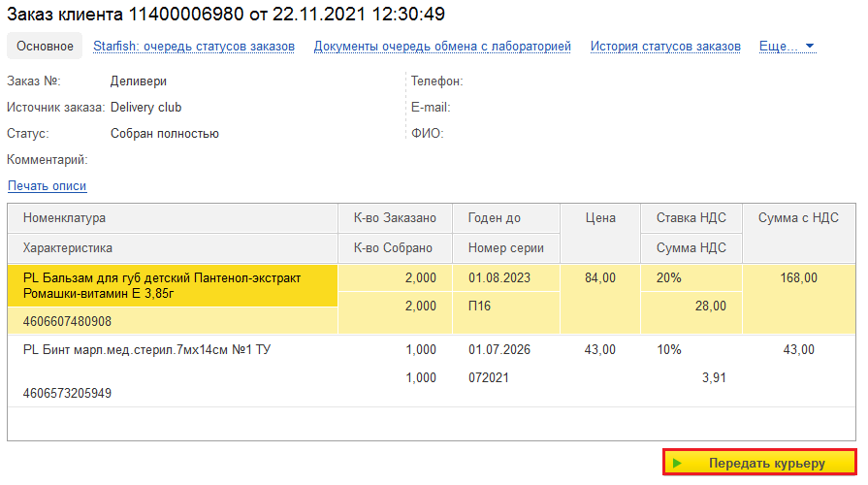Image resolution: width=868 pixels, height=485 pixels.
Task: Click the Сумма с НДС column header
Action: (798, 218)
